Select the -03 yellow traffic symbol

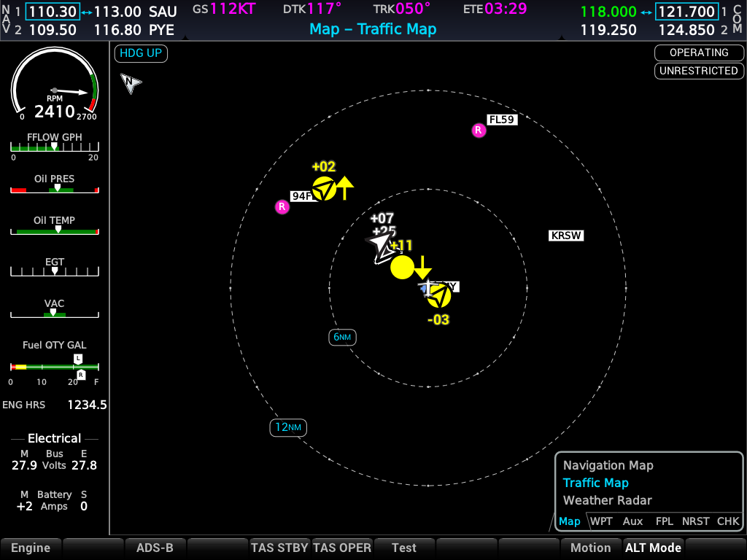tap(438, 296)
